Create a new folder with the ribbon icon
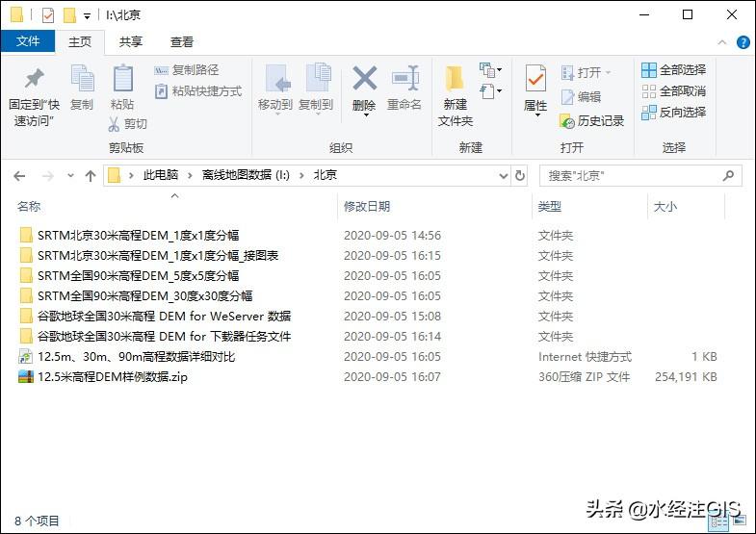 click(x=456, y=81)
